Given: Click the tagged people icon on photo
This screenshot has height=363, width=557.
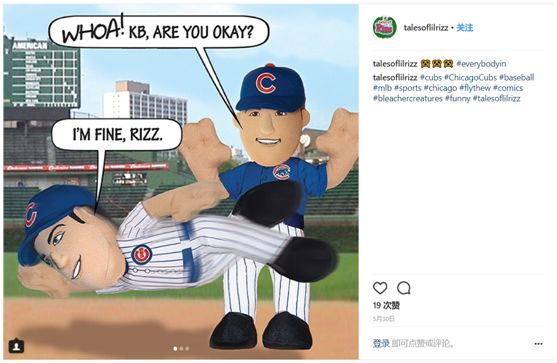Looking at the screenshot, I should [x=16, y=346].
